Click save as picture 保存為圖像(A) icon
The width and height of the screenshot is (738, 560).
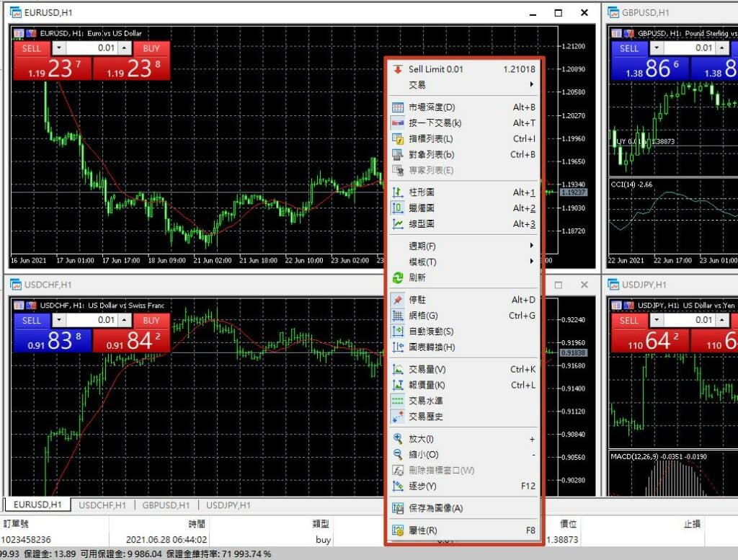[398, 508]
